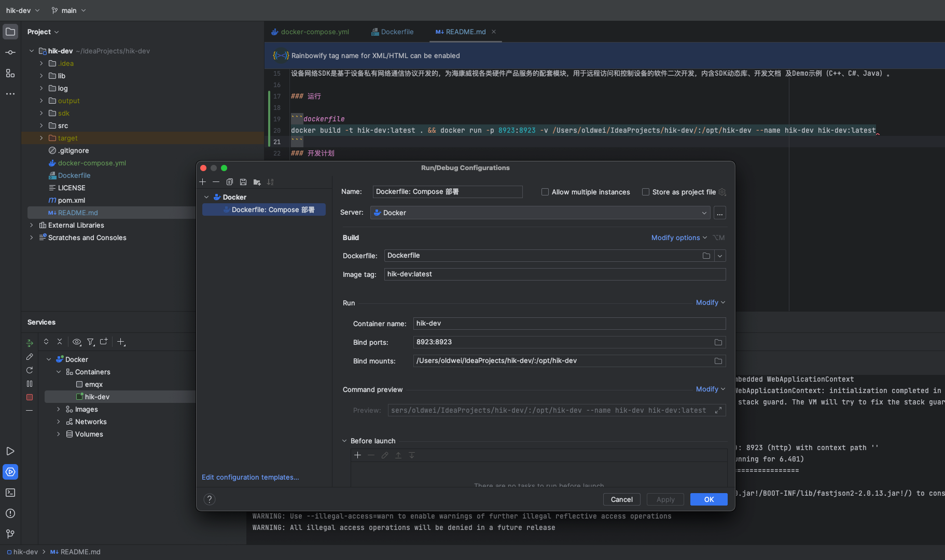Open the main branch dropdown
Viewport: 945px width, 560px height.
[x=68, y=10]
